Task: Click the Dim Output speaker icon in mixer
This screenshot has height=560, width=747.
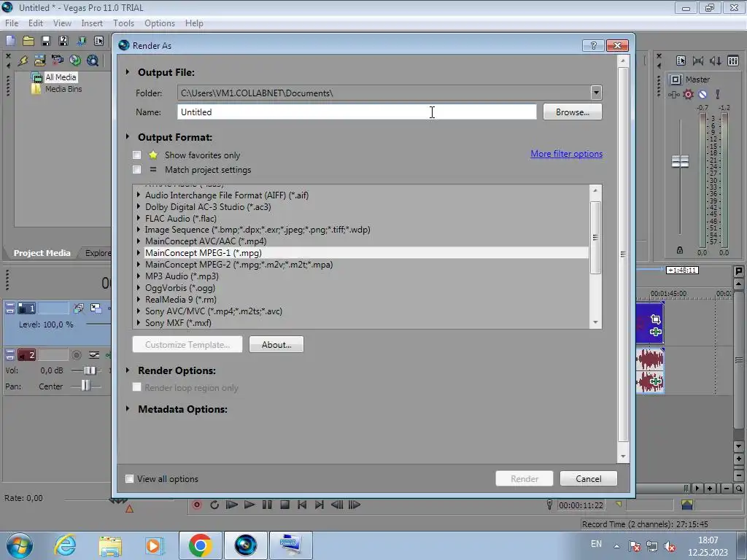Action: [715, 61]
